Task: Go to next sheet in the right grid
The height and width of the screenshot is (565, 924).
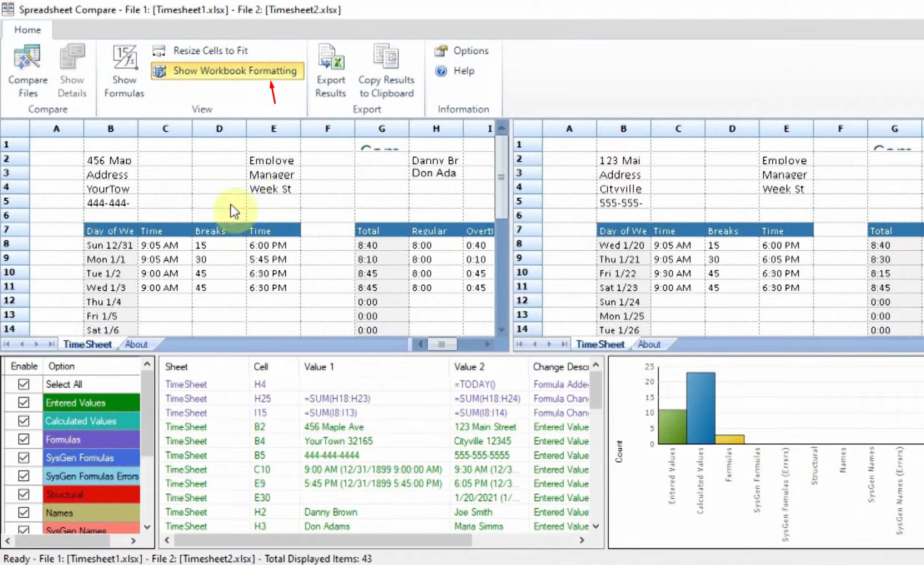Action: coord(549,344)
